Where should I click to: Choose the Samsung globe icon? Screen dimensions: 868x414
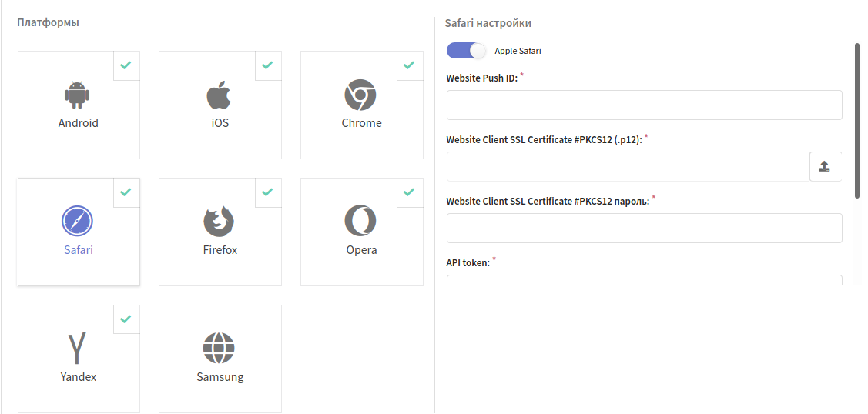click(x=220, y=349)
